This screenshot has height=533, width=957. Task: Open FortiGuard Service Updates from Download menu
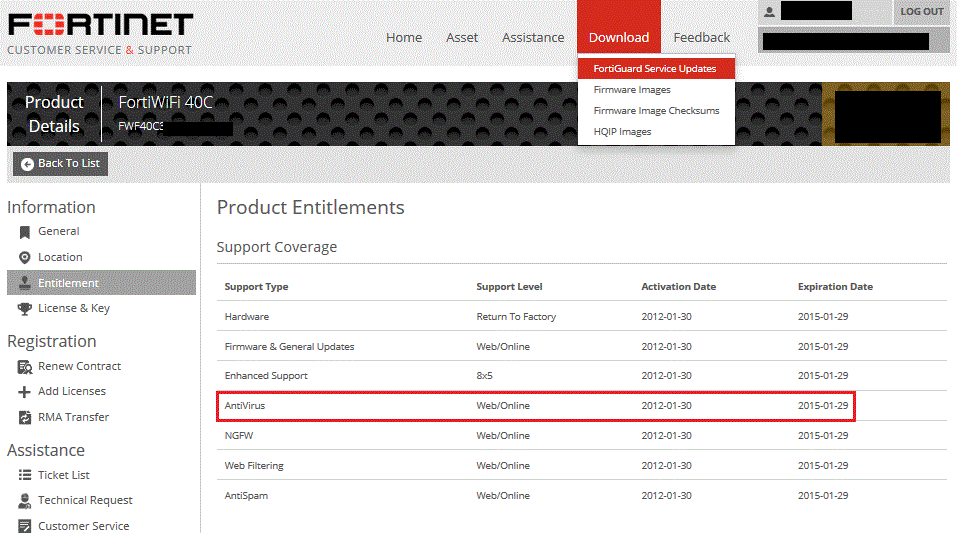655,69
